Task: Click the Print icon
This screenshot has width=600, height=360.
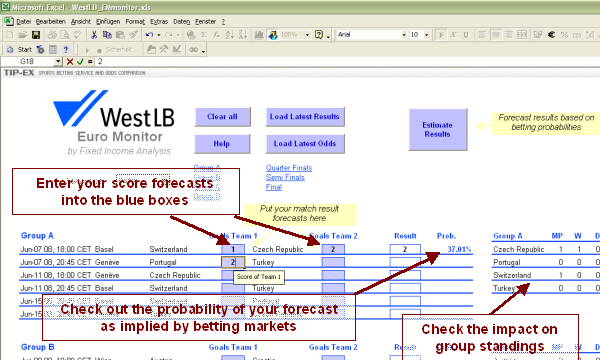Action: 52,35
